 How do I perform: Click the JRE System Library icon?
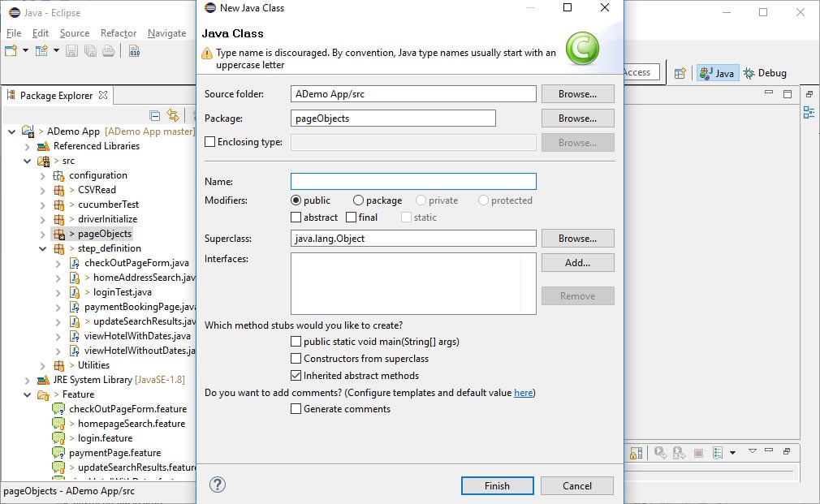pyautogui.click(x=43, y=380)
